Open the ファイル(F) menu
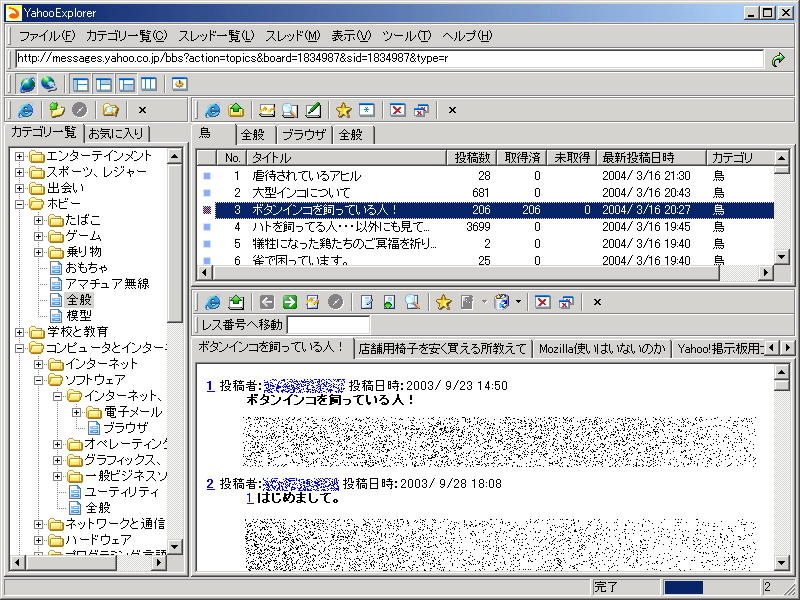 pos(47,36)
